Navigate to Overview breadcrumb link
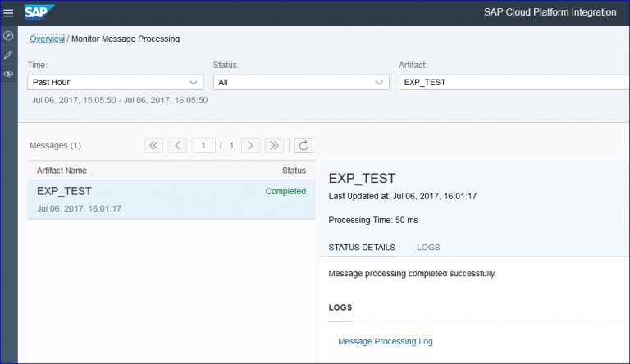Viewport: 630px width, 364px height. (x=46, y=39)
